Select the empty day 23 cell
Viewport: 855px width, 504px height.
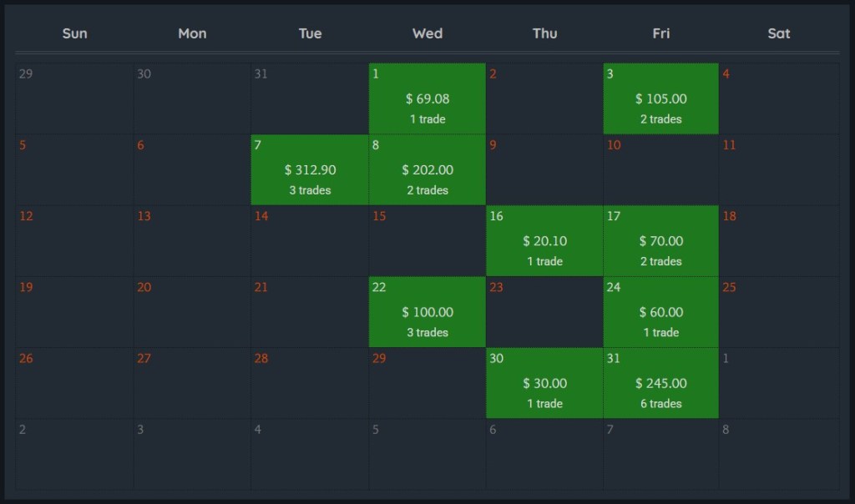point(544,311)
